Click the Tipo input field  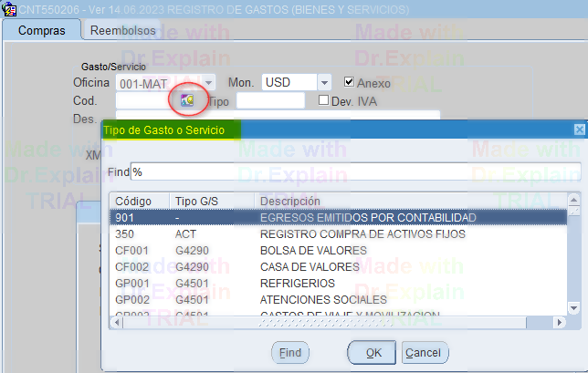(x=270, y=100)
